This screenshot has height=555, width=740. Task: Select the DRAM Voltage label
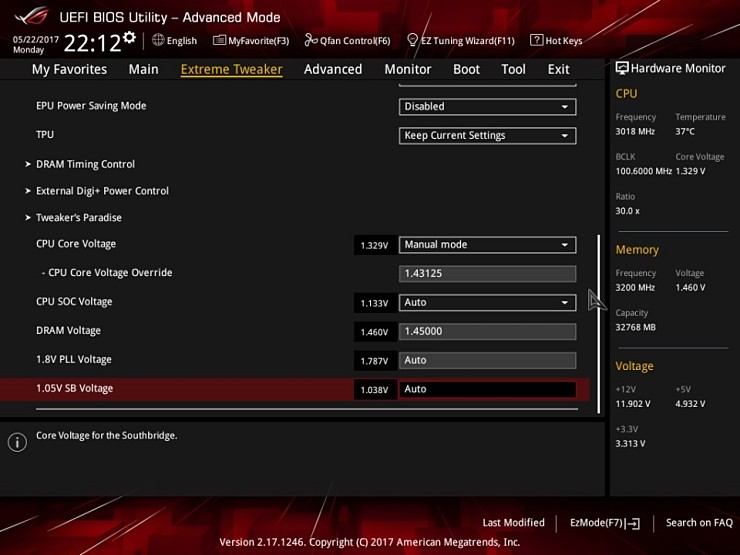[x=68, y=330]
